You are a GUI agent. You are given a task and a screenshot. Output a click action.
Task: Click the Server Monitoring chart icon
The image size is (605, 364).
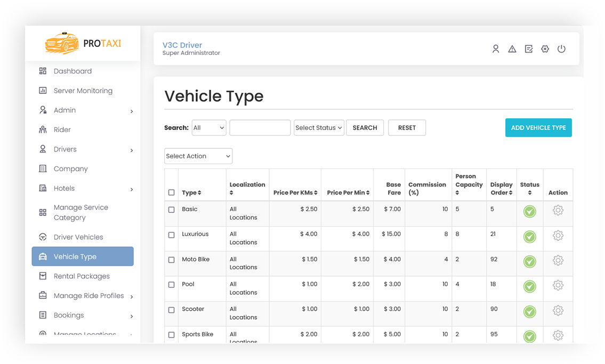[x=43, y=91]
